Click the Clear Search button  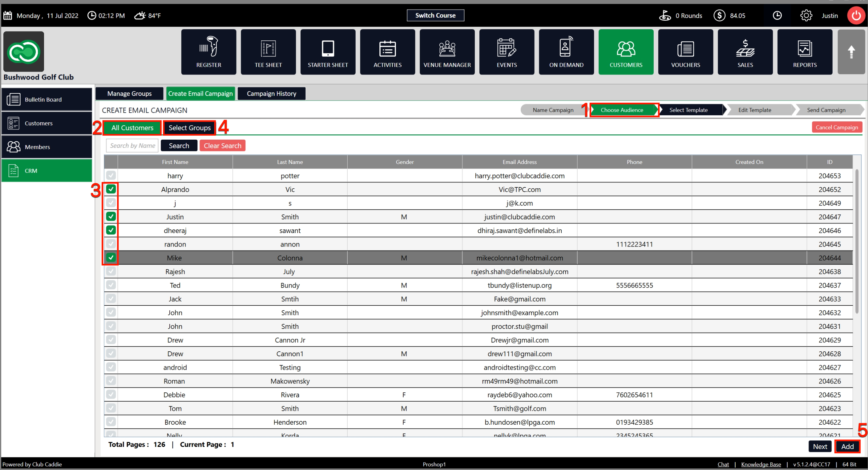point(222,146)
